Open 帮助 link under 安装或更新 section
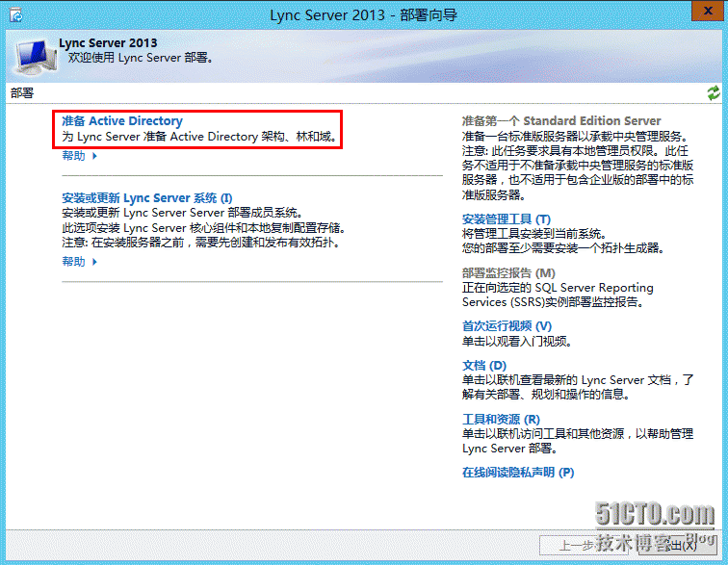 coord(73,262)
